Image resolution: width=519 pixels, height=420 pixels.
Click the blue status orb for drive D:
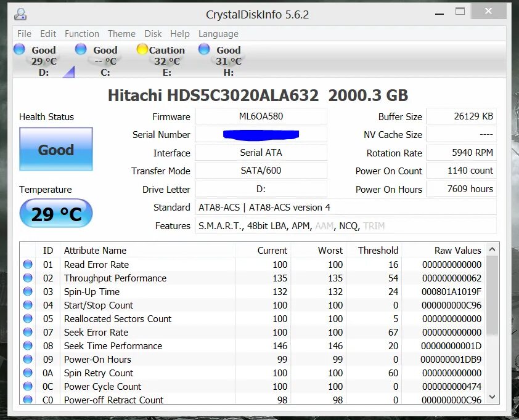19,49
